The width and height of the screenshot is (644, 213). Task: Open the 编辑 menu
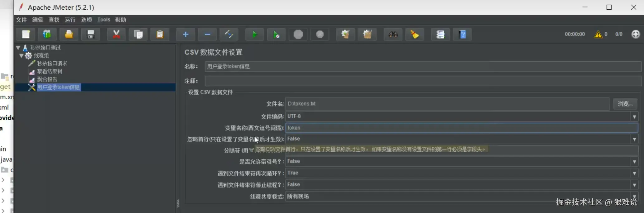(x=38, y=20)
